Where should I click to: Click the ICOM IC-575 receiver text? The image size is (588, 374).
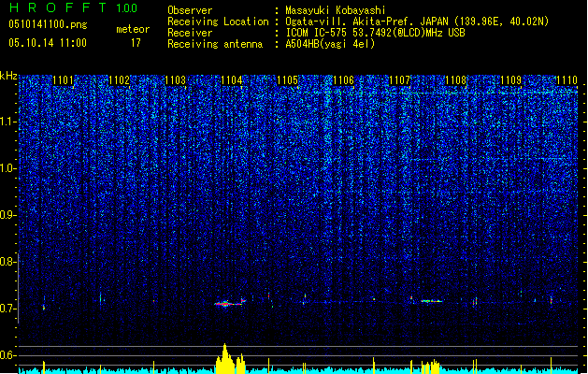tap(375, 33)
